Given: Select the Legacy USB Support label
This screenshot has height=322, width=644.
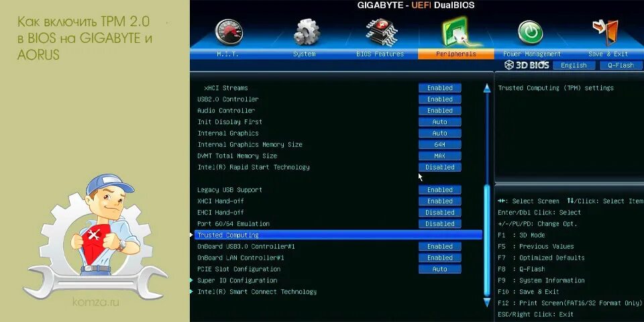Looking at the screenshot, I should [x=229, y=190].
